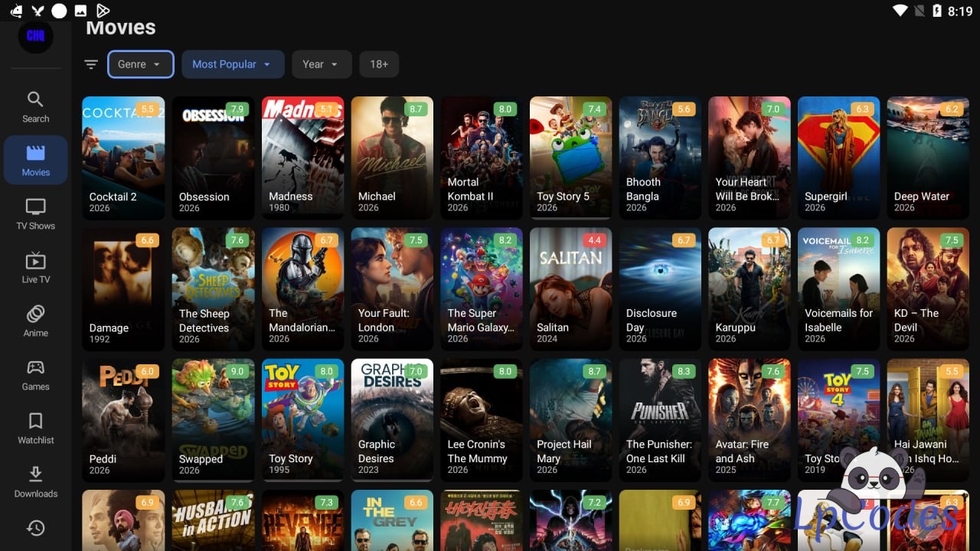Select the Supergirl movie poster
The image size is (980, 551).
coord(839,158)
